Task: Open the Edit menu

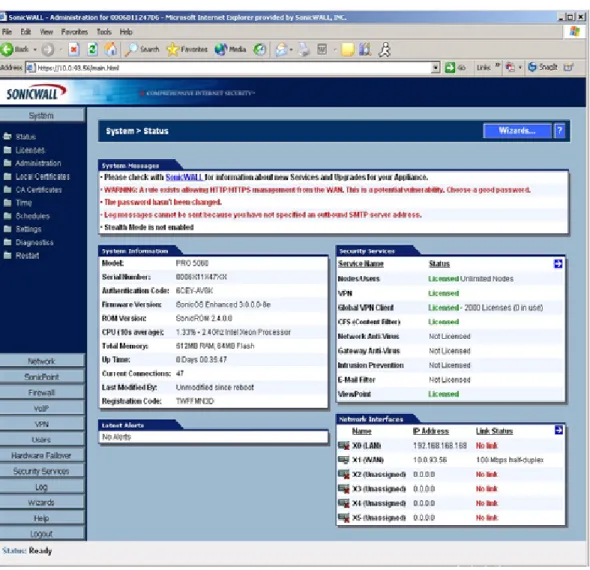Action: pos(26,32)
